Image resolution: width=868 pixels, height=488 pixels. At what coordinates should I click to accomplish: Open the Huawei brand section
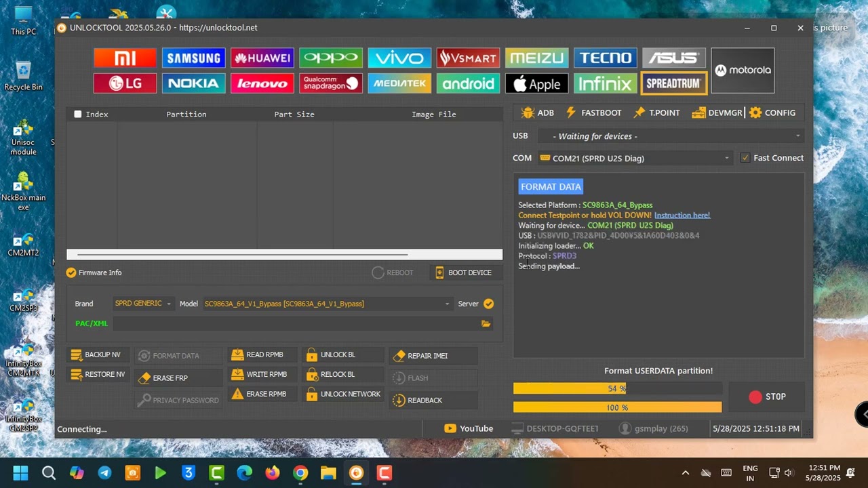(x=262, y=58)
